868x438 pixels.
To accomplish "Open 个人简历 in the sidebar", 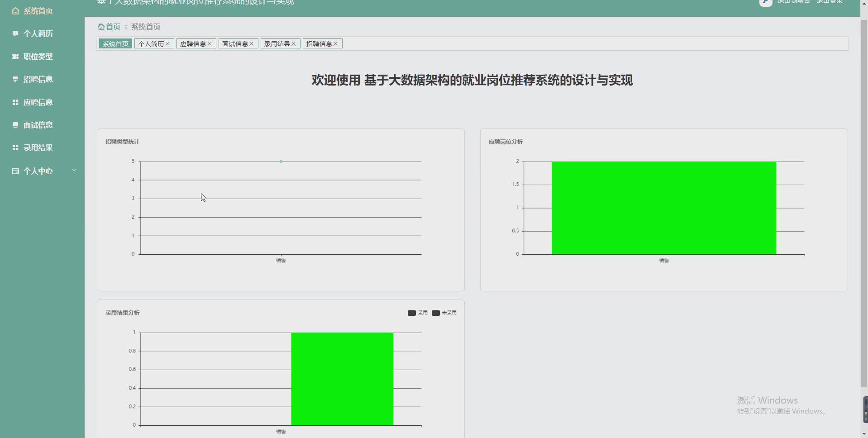I will pyautogui.click(x=38, y=33).
